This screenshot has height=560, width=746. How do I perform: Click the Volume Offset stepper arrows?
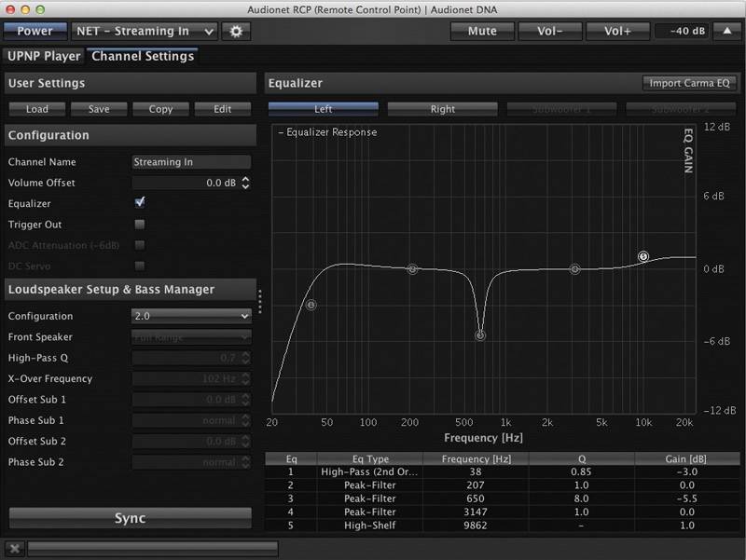[x=245, y=183]
